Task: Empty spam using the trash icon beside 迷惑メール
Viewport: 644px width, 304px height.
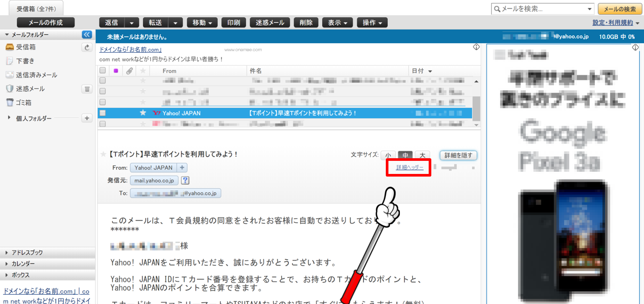Action: pyautogui.click(x=87, y=89)
